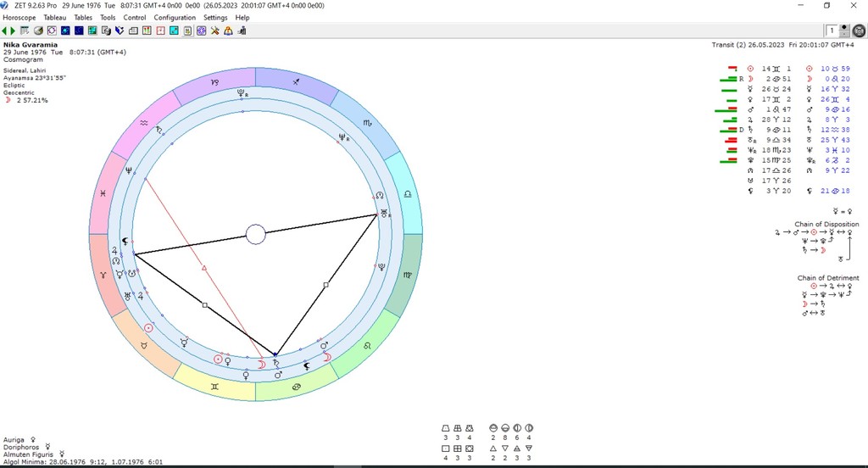
Task: Click the orange person toolbar icon
Action: (x=228, y=31)
